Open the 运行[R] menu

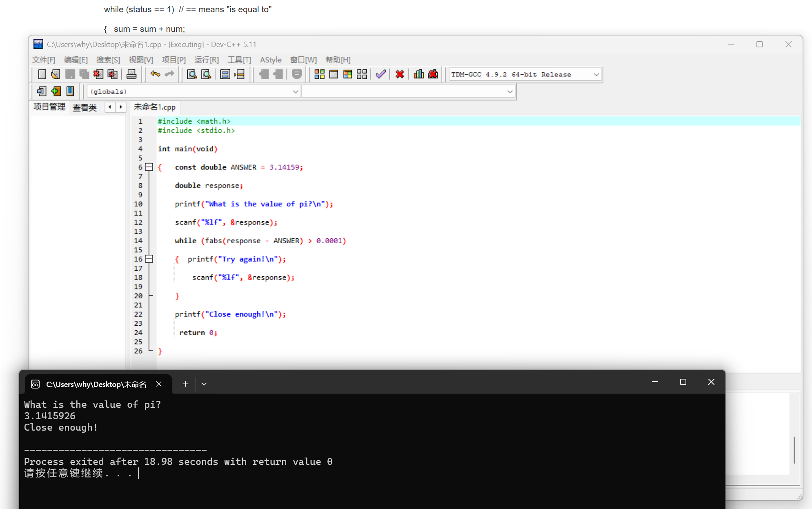tap(206, 60)
